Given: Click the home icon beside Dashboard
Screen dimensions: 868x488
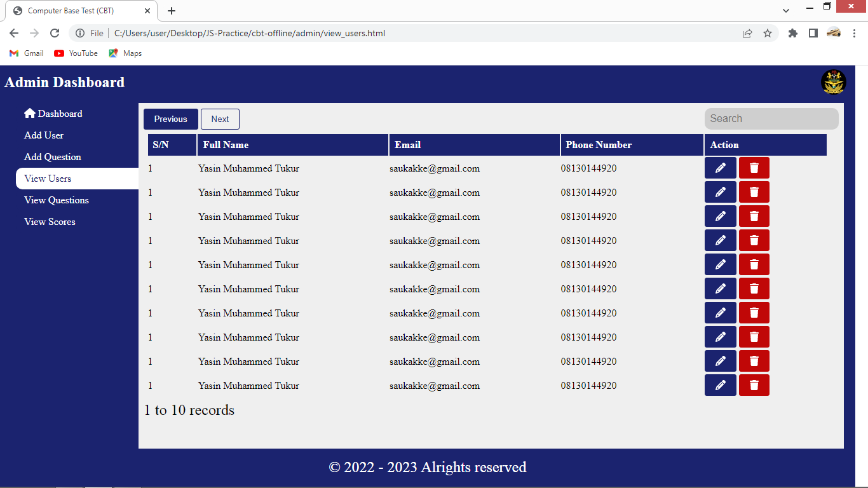Looking at the screenshot, I should [x=30, y=113].
